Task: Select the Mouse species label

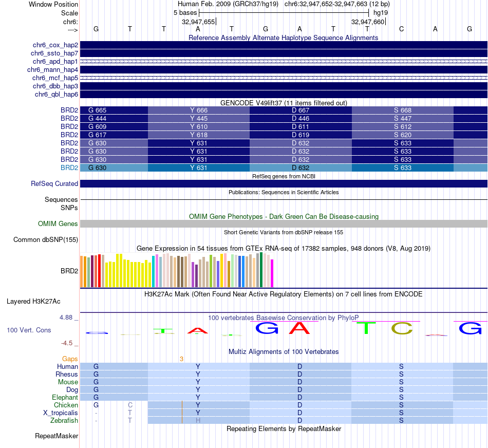Action: tap(68, 382)
